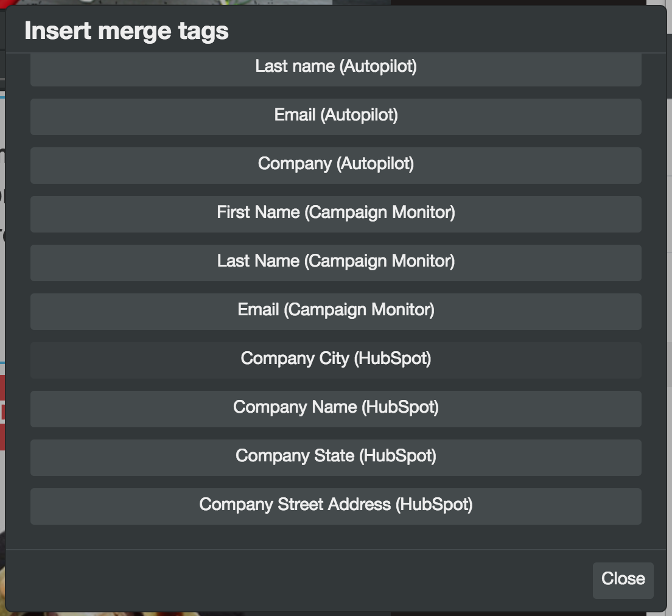The width and height of the screenshot is (672, 616).
Task: Select the Last name (Autopilot) merge tag
Action: pos(336,67)
